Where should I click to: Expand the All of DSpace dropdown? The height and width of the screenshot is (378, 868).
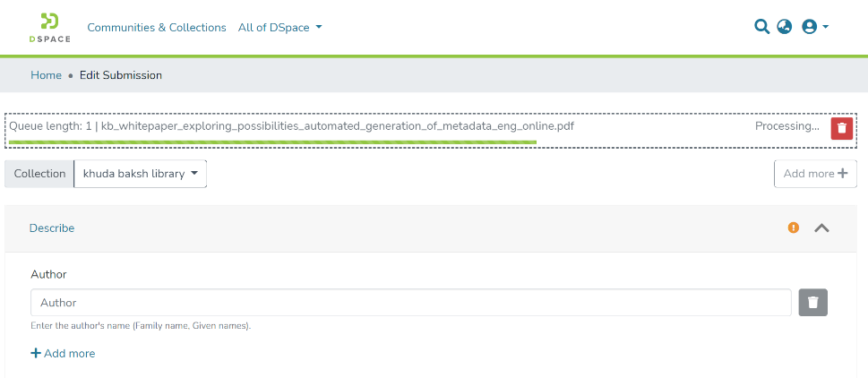(x=279, y=28)
